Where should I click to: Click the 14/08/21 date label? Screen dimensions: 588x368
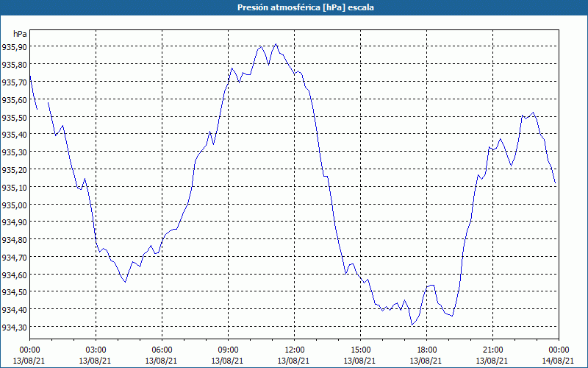pos(558,361)
